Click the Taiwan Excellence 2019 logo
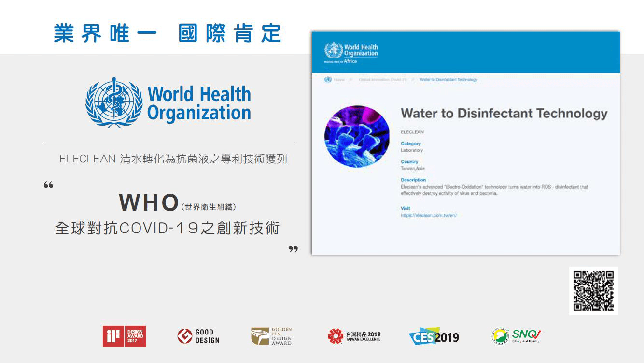The width and height of the screenshot is (644, 363). pyautogui.click(x=354, y=336)
